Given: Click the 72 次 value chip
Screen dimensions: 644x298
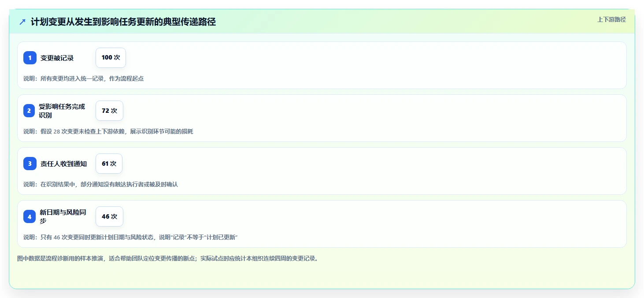Looking at the screenshot, I should pos(109,111).
